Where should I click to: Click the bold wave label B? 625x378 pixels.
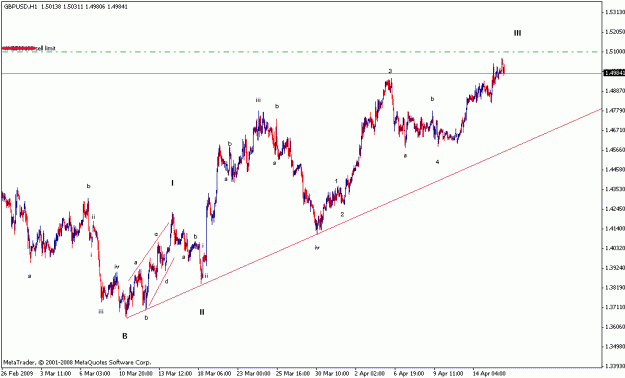coord(125,336)
